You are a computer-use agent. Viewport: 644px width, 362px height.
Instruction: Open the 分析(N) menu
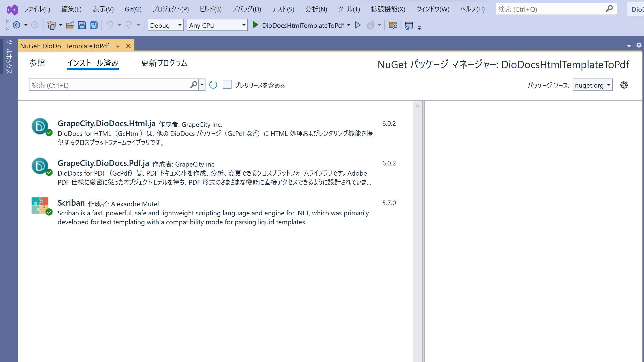316,9
